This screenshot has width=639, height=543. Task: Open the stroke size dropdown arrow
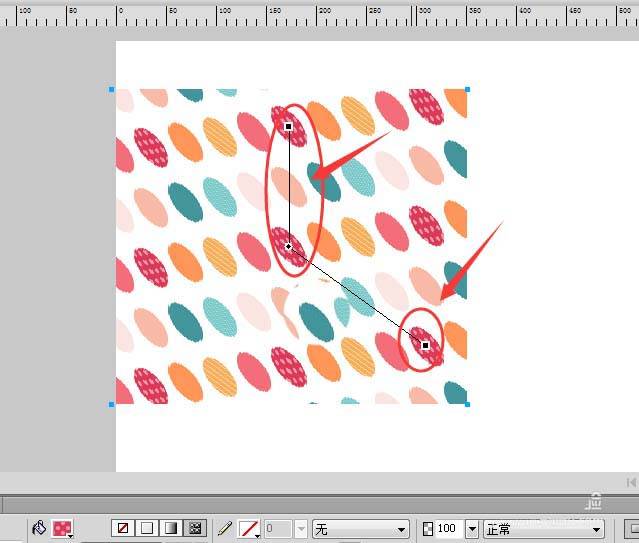301,528
